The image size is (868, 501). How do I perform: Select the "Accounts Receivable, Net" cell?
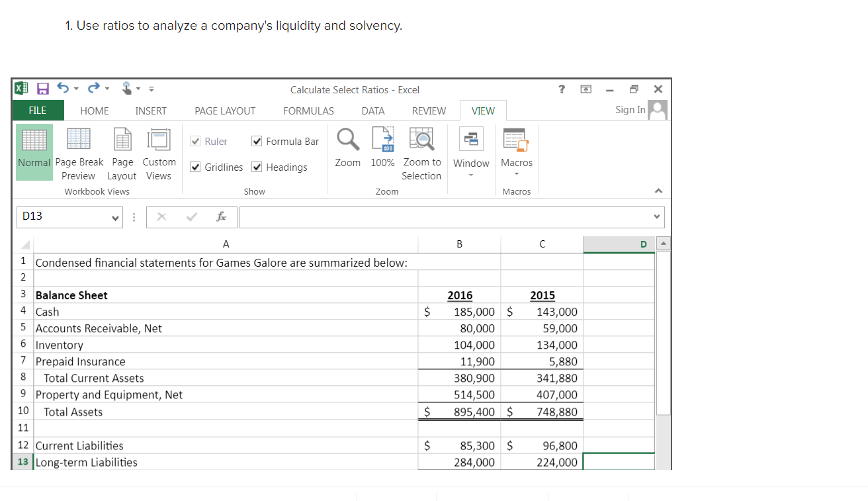point(226,328)
